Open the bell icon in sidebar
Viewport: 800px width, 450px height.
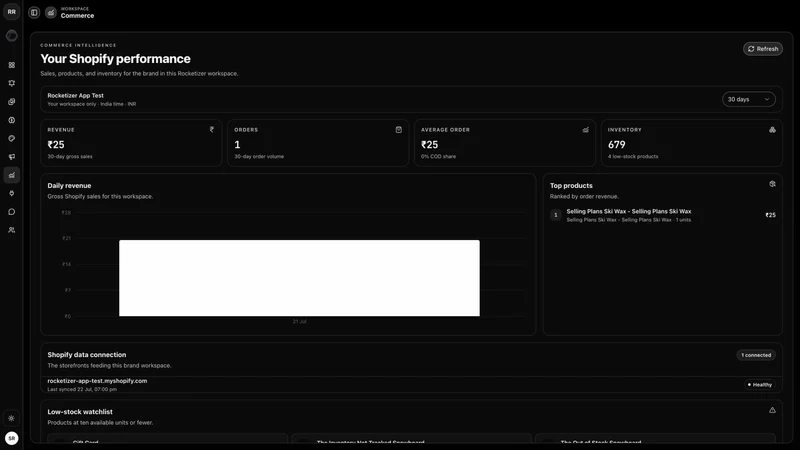click(11, 83)
